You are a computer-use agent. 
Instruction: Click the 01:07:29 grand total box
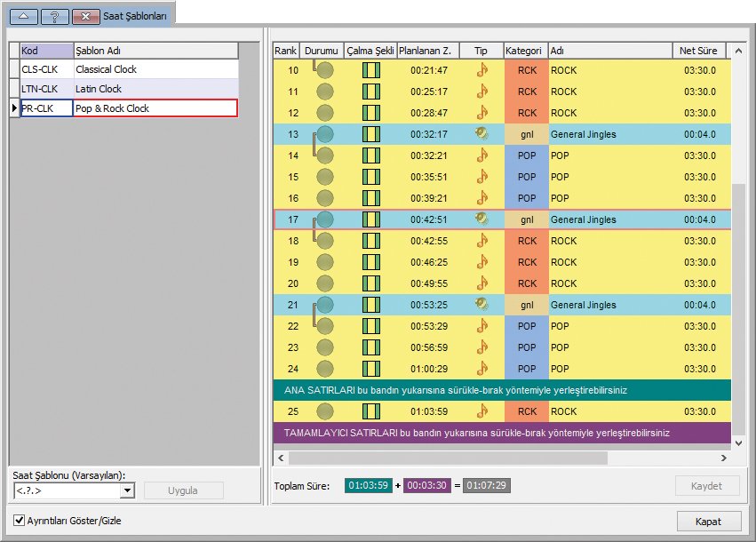pos(487,486)
